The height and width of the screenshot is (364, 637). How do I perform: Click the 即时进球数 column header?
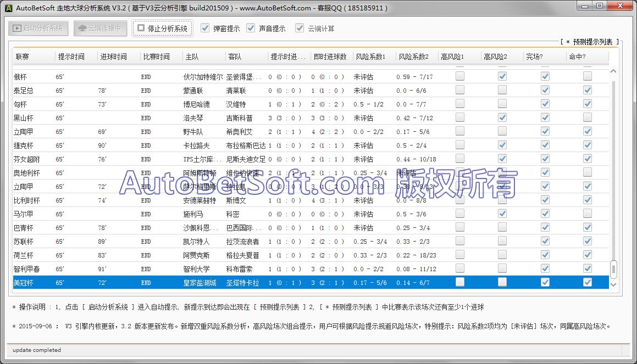pos(331,57)
